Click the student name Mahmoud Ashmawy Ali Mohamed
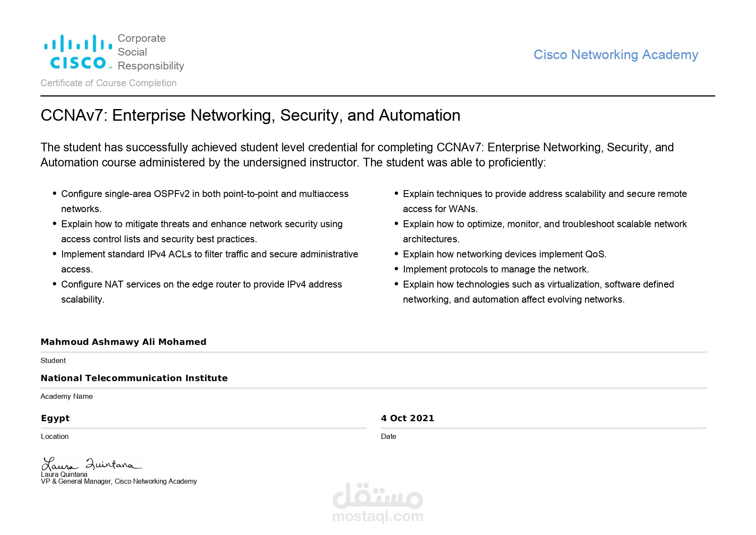This screenshot has height=535, width=756. [123, 342]
